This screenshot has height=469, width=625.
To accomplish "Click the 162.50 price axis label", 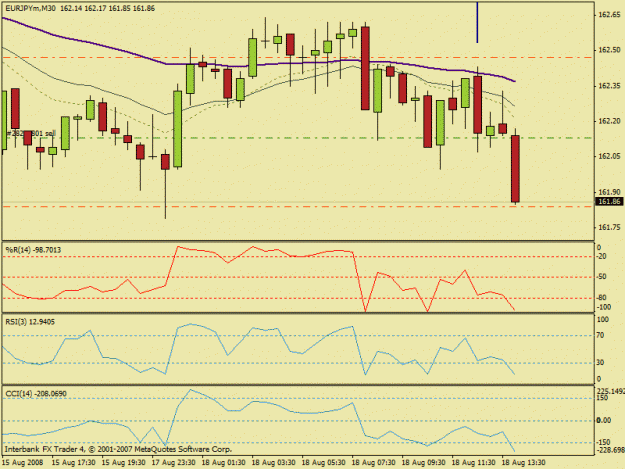I will tap(609, 50).
